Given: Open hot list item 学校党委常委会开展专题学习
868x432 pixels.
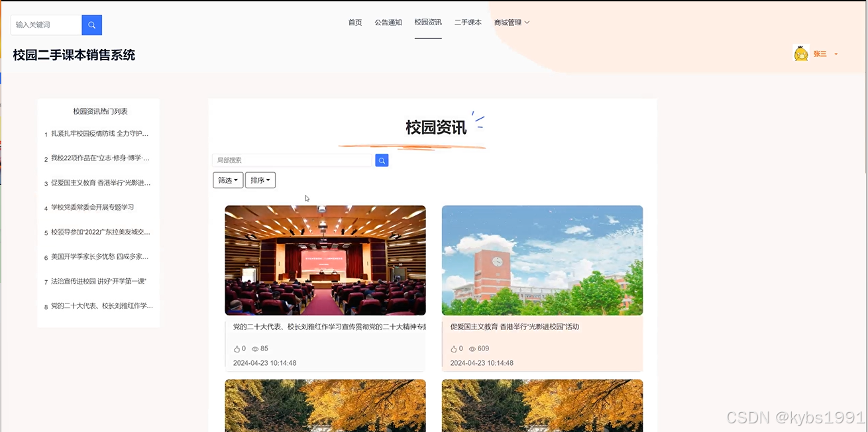Looking at the screenshot, I should tap(93, 207).
